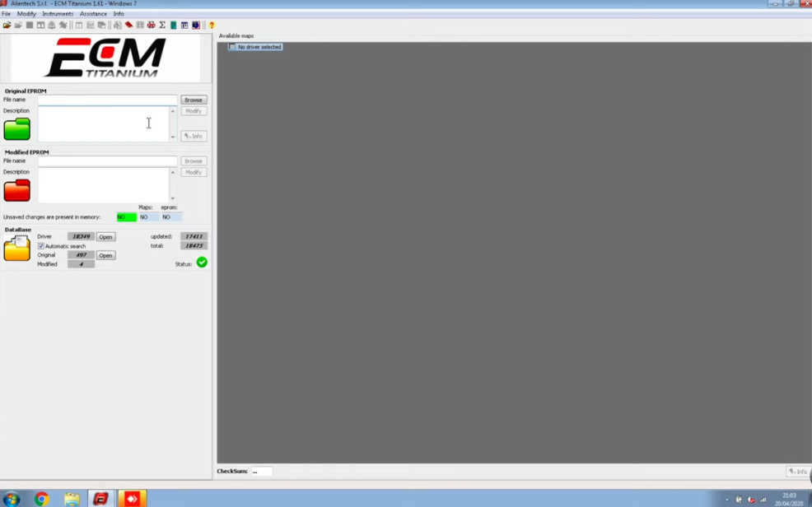The image size is (812, 507).
Task: Open the Windows Start menu
Action: [11, 499]
